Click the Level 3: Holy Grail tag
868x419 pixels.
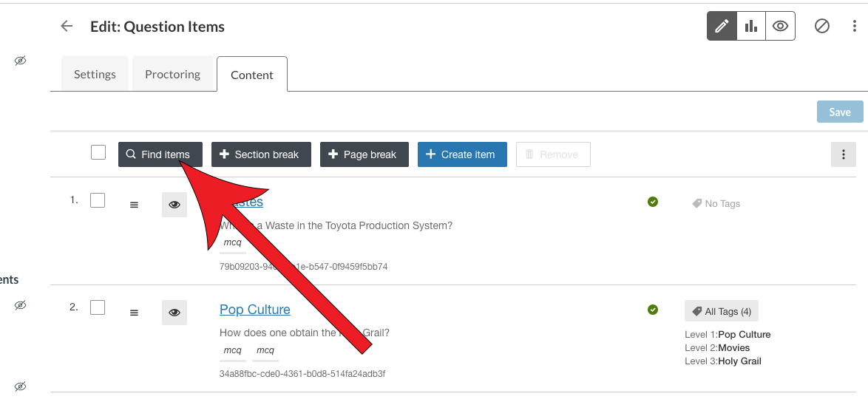click(723, 361)
